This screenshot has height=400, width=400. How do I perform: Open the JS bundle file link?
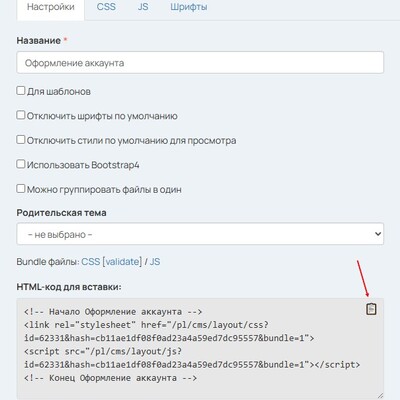coord(155,262)
